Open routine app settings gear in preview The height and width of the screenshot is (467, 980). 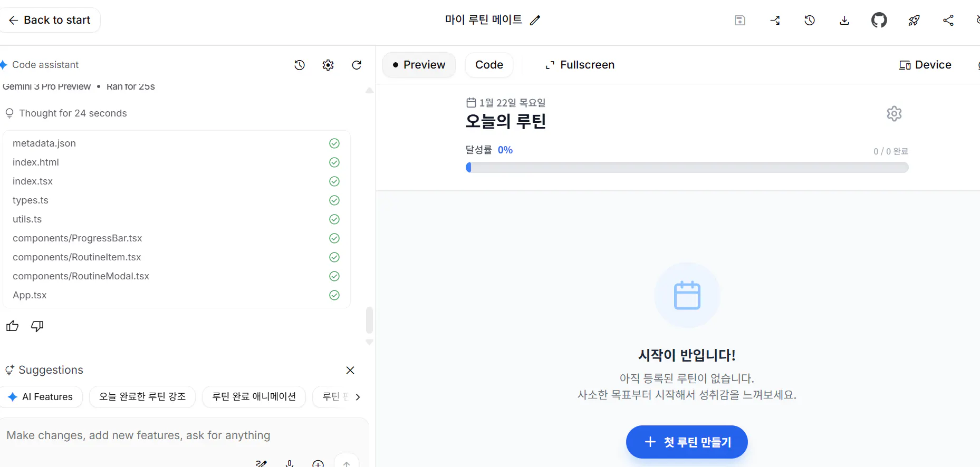pyautogui.click(x=894, y=113)
